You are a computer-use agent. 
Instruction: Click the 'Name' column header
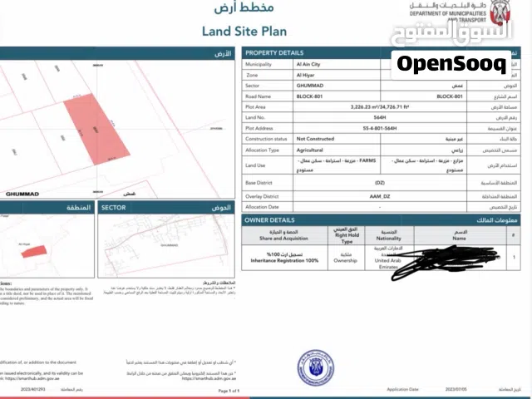coord(459,235)
